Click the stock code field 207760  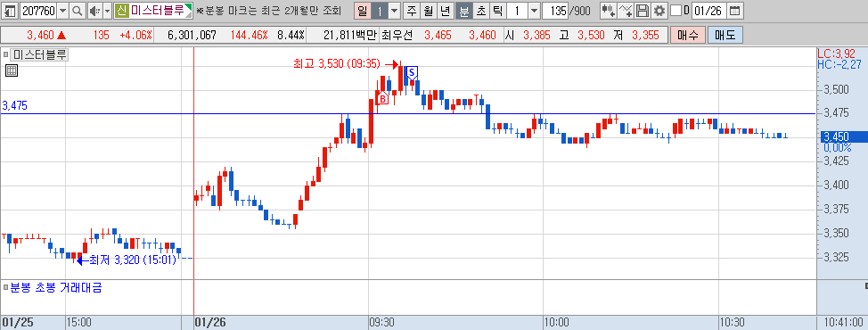click(37, 10)
